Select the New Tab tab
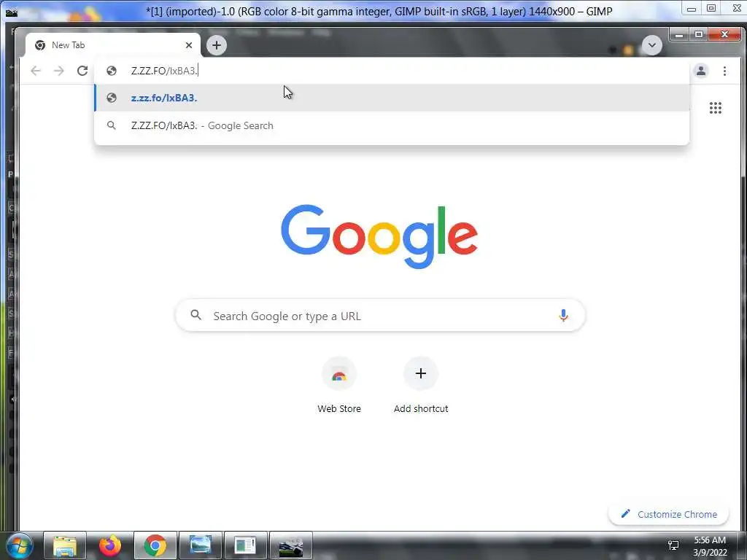747x560 pixels. (x=113, y=45)
